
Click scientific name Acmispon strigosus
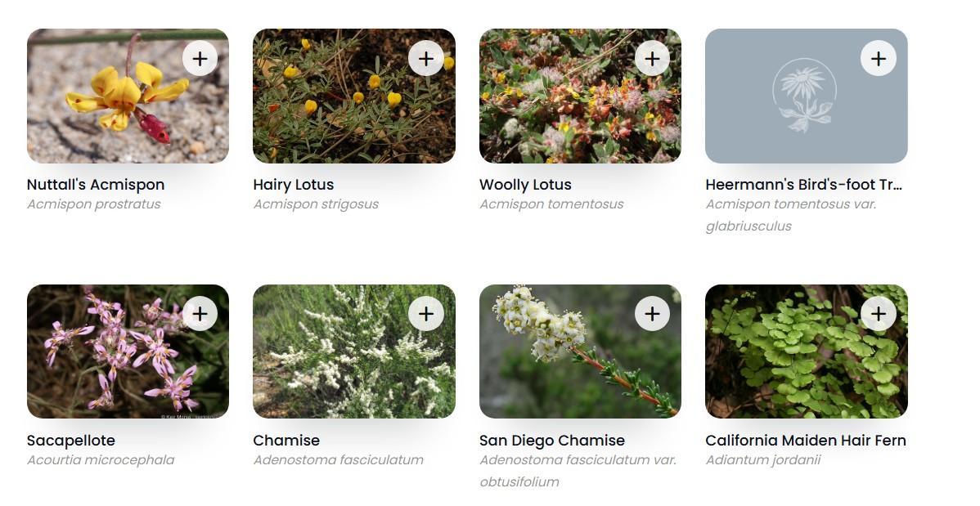click(x=316, y=204)
